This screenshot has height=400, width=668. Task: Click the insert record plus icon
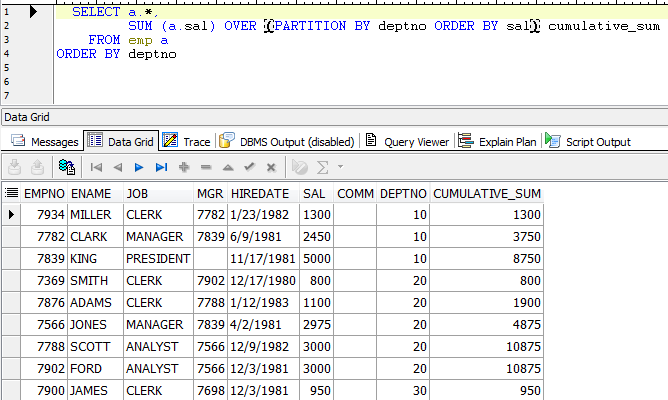point(184,167)
